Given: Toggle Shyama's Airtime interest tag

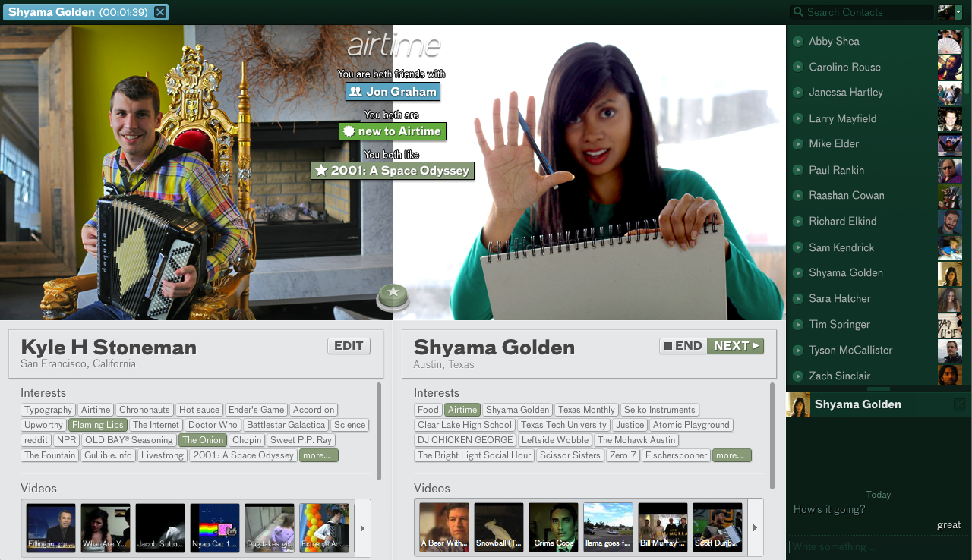Looking at the screenshot, I should (x=462, y=410).
